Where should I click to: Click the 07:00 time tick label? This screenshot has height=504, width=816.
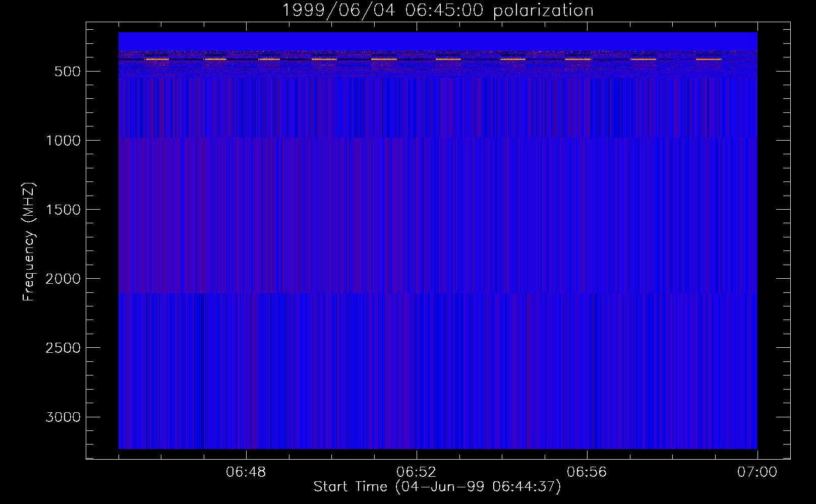[757, 472]
